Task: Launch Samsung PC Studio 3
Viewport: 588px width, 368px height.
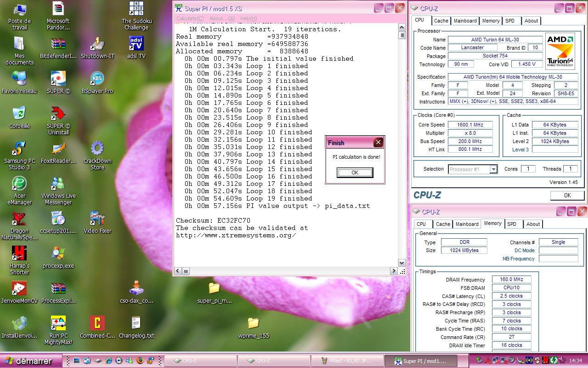Action: tap(19, 156)
